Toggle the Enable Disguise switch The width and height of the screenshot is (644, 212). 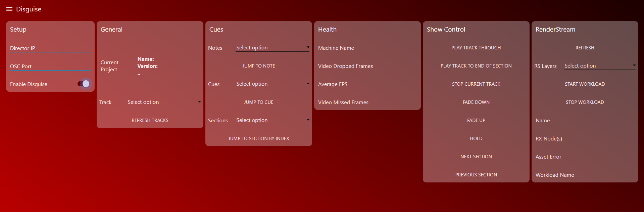84,84
